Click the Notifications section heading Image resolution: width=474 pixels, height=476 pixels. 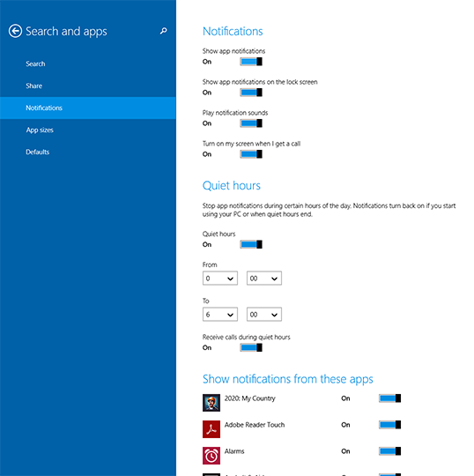[233, 31]
